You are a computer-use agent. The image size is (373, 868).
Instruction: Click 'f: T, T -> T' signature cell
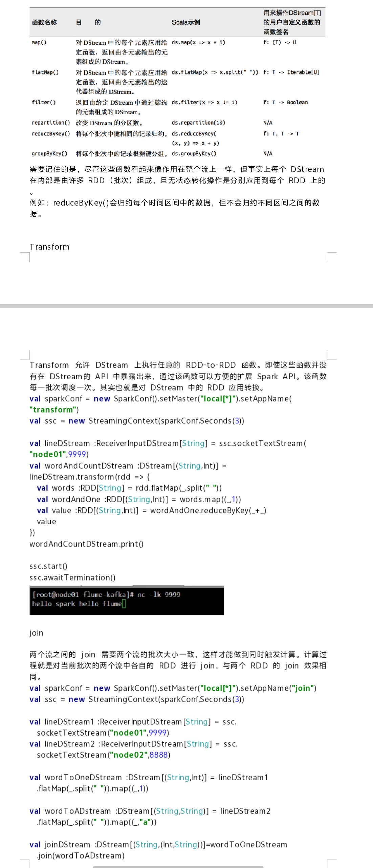coord(281,133)
